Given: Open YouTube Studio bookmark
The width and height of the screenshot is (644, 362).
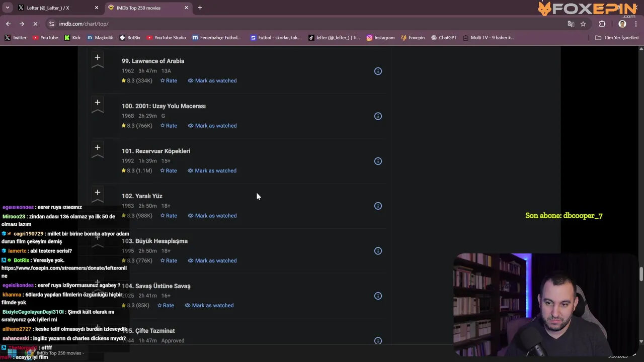Looking at the screenshot, I should [x=167, y=38].
